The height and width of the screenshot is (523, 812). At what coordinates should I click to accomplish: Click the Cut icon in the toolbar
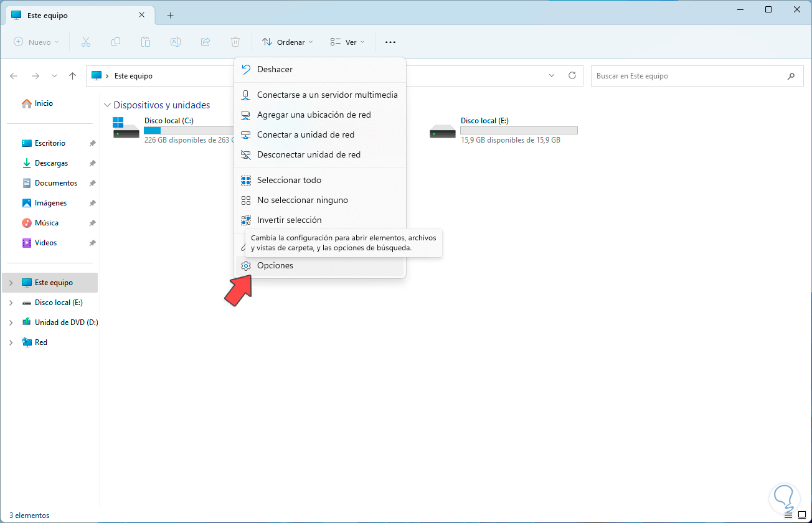point(86,42)
